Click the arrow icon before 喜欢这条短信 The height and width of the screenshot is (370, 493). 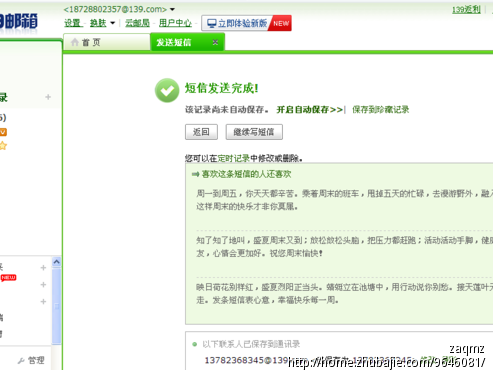point(195,174)
